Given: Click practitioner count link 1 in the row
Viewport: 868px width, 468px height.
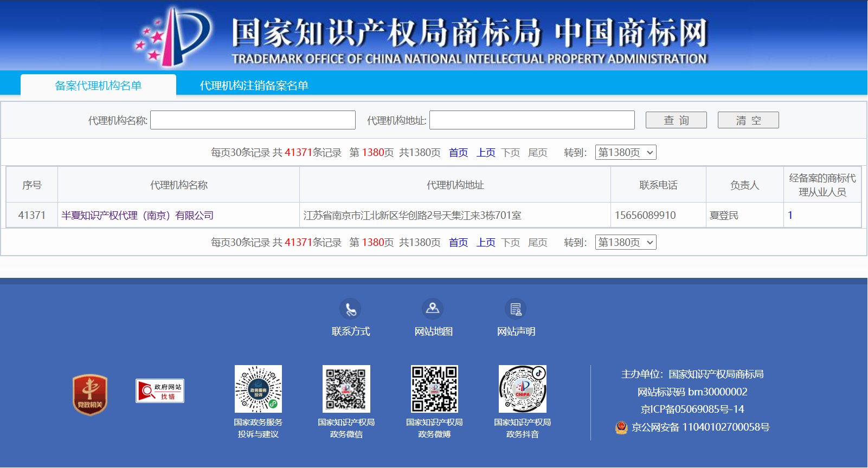Looking at the screenshot, I should (x=790, y=216).
